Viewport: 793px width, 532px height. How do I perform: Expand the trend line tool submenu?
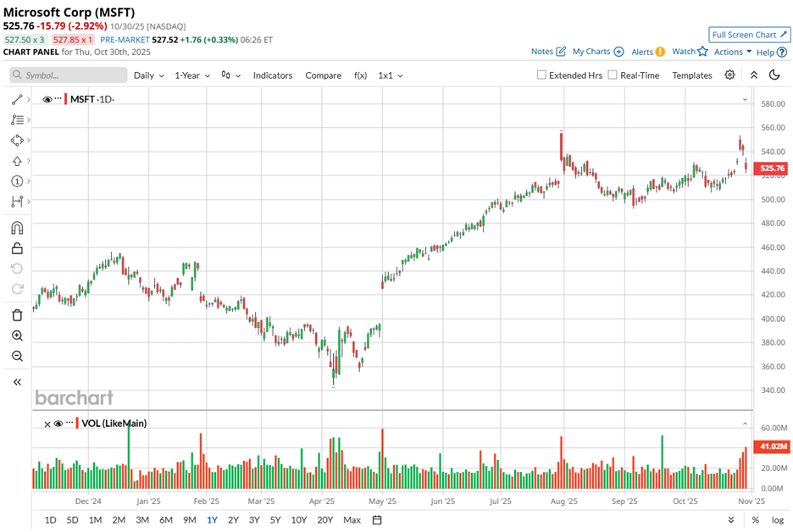click(x=29, y=100)
